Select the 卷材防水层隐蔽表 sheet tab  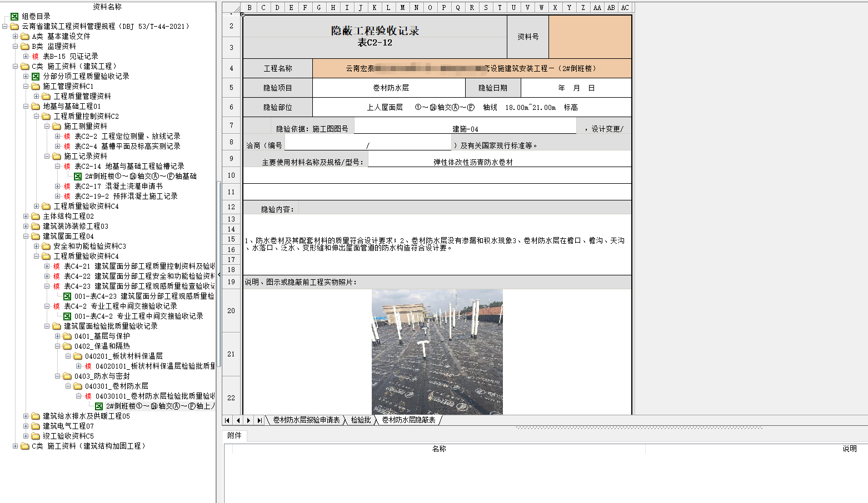pyautogui.click(x=408, y=420)
